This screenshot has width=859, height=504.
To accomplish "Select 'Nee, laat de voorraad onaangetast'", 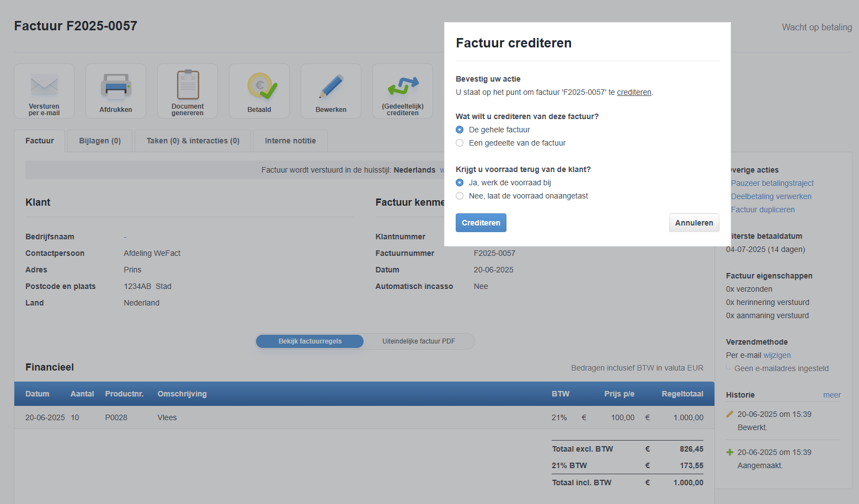I will [460, 196].
